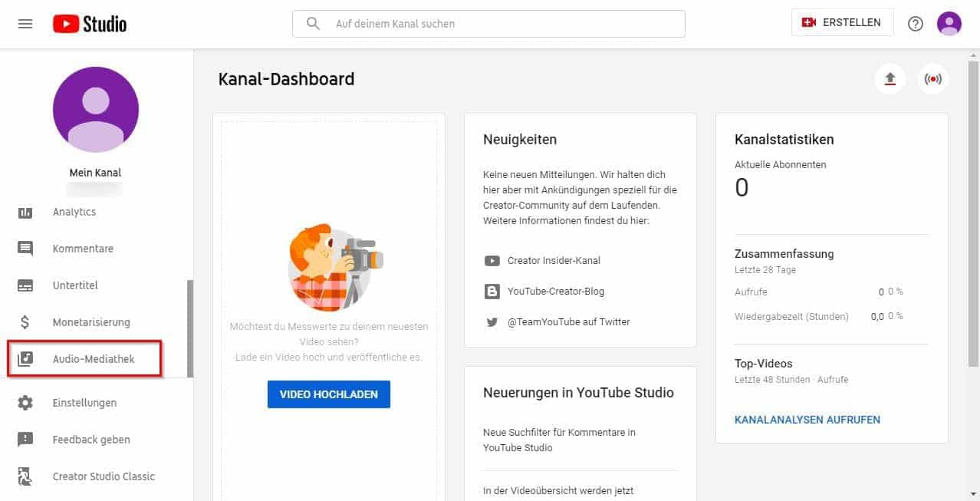The width and height of the screenshot is (980, 501).
Task: Click the Creator Studio Classic icon
Action: click(x=25, y=476)
